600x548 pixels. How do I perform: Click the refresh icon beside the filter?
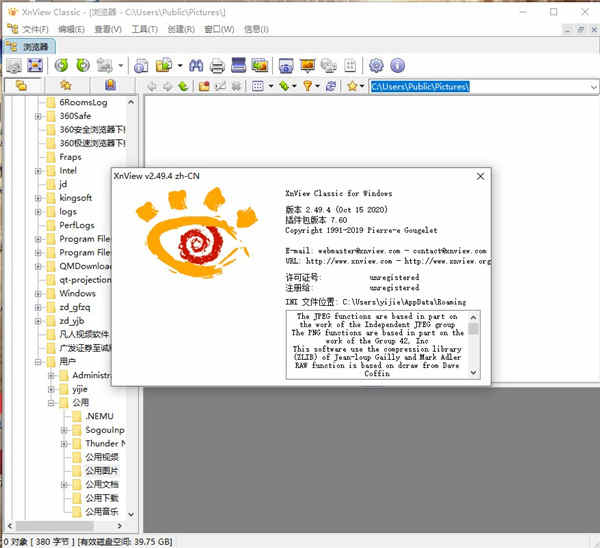331,86
